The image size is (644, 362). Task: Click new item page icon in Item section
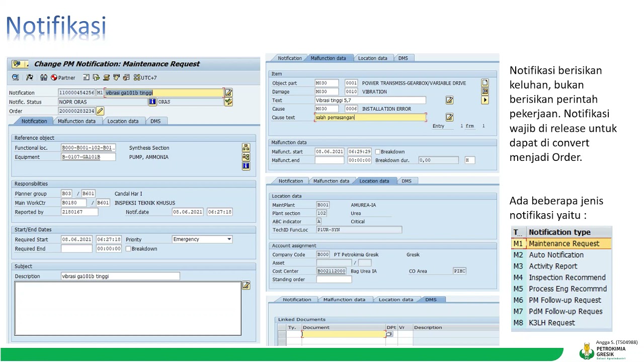485,83
